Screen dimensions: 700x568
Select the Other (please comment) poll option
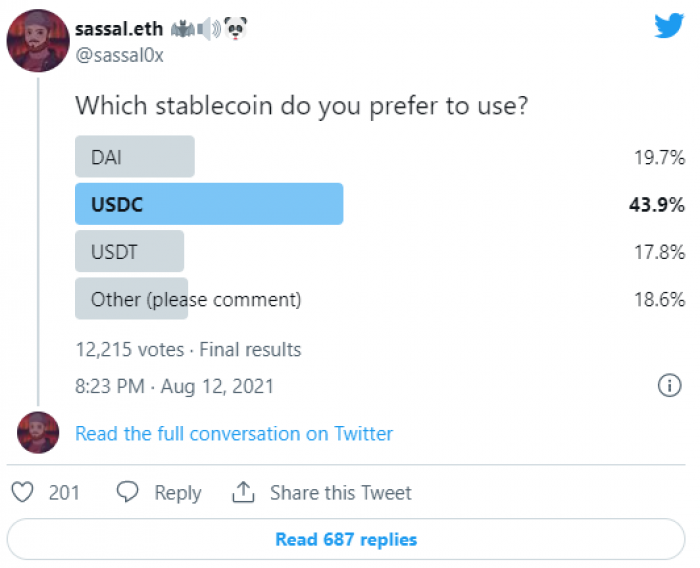(188, 299)
